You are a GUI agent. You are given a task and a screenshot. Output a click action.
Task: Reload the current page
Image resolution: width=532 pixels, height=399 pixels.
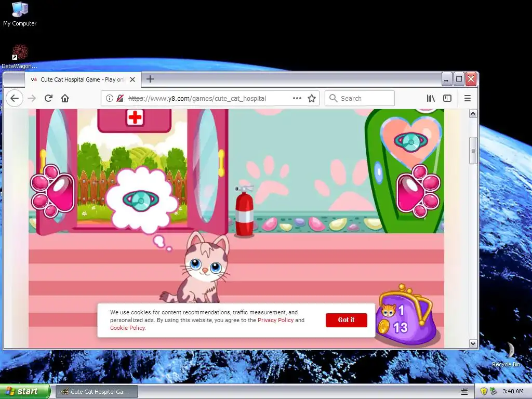pyautogui.click(x=48, y=98)
